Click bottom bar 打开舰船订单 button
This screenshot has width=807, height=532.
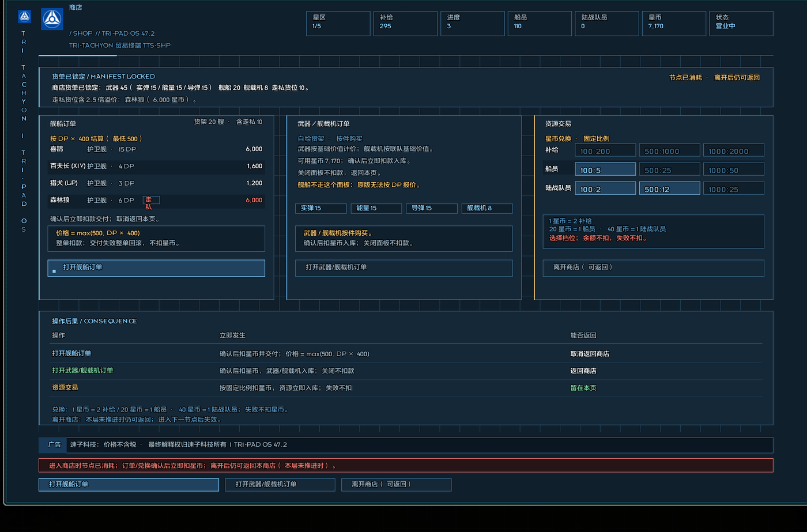(129, 484)
